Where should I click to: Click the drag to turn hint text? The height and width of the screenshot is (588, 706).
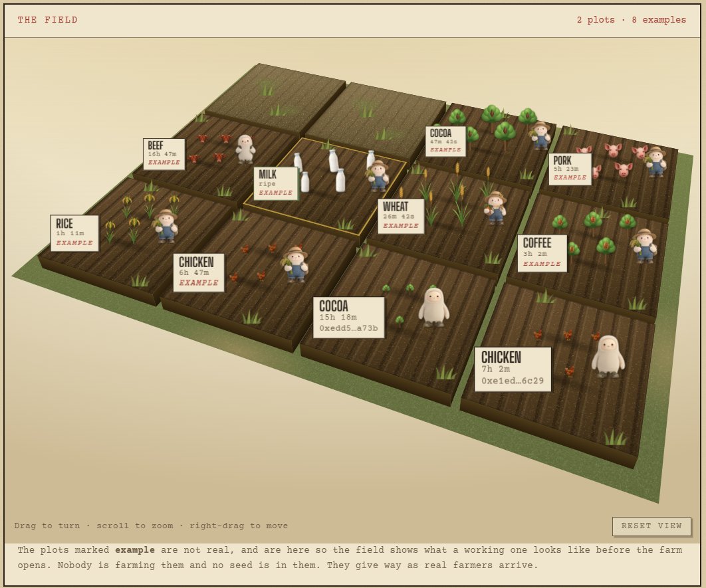click(x=151, y=526)
